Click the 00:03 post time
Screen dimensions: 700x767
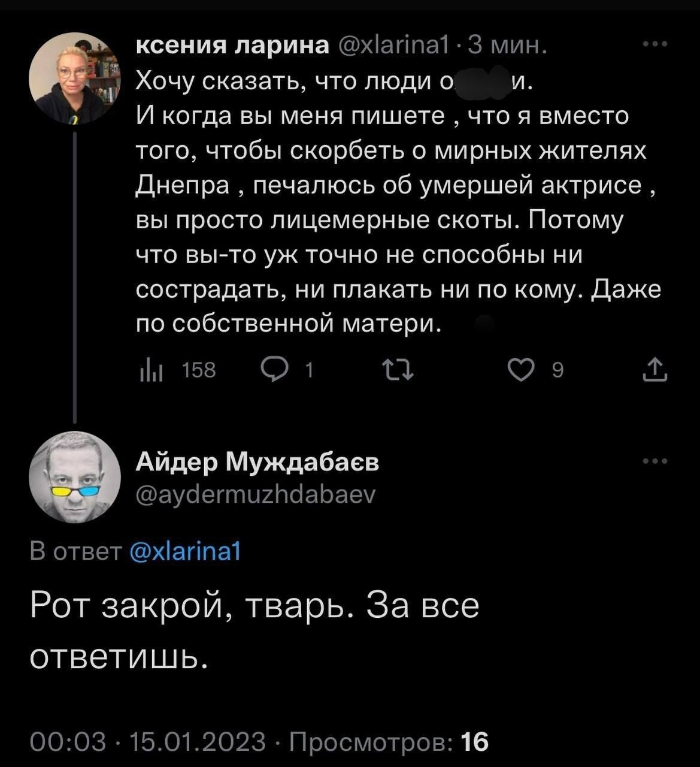point(68,742)
